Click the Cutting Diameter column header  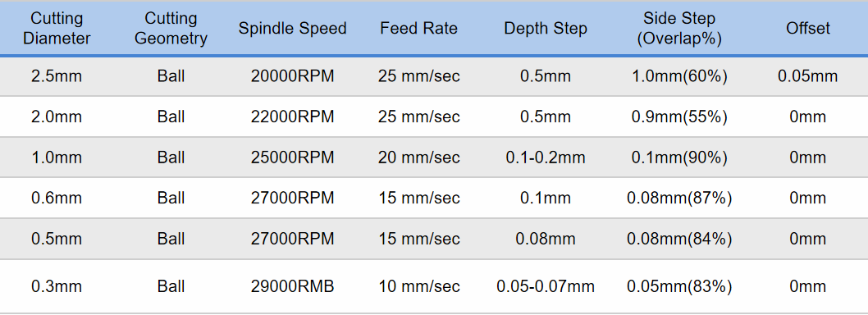click(x=57, y=28)
